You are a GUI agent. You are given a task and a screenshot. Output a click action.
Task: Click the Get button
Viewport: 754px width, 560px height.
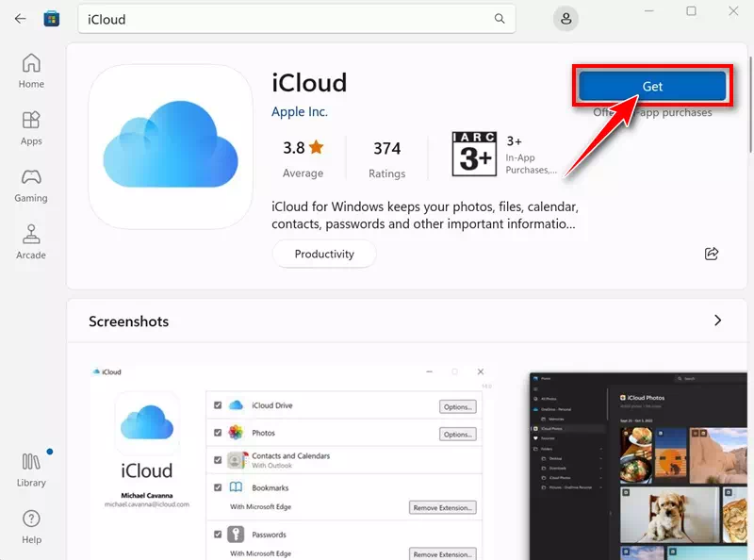click(652, 86)
